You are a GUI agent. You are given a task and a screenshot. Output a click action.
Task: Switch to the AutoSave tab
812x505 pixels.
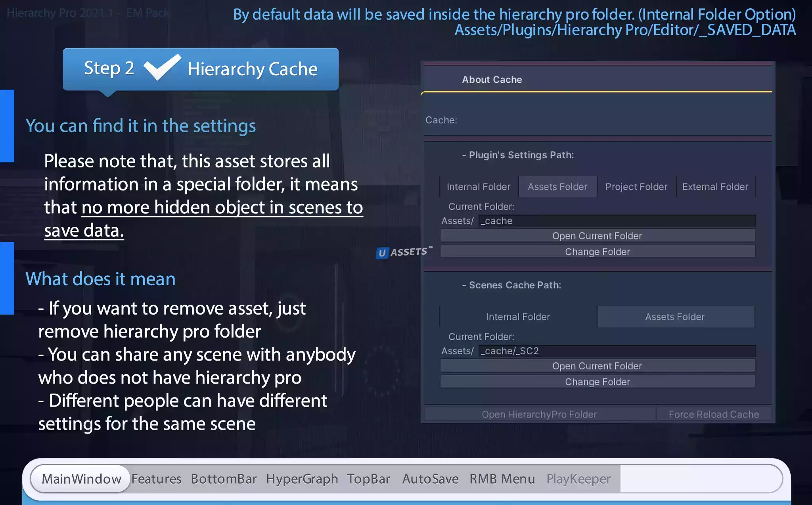[430, 479]
